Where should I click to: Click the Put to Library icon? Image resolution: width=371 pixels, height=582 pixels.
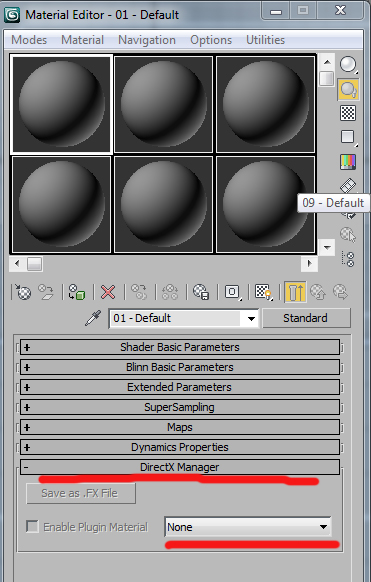[x=201, y=292]
